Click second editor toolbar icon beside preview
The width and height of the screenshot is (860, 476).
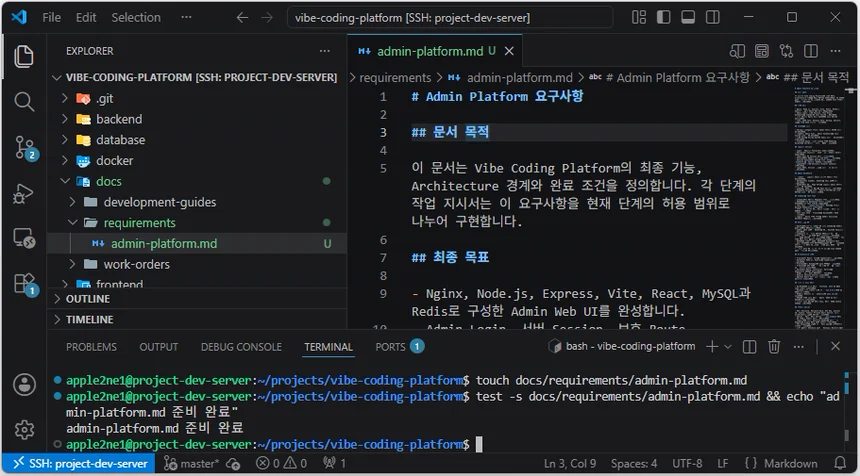pos(762,51)
